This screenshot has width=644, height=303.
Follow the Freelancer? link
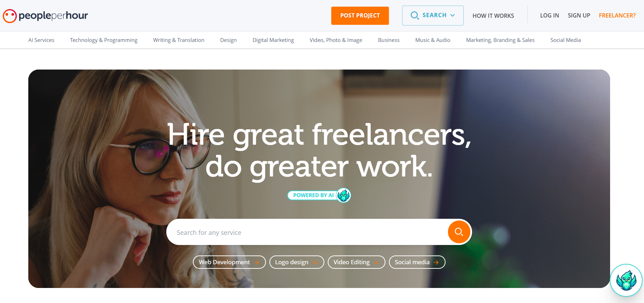pyautogui.click(x=617, y=15)
